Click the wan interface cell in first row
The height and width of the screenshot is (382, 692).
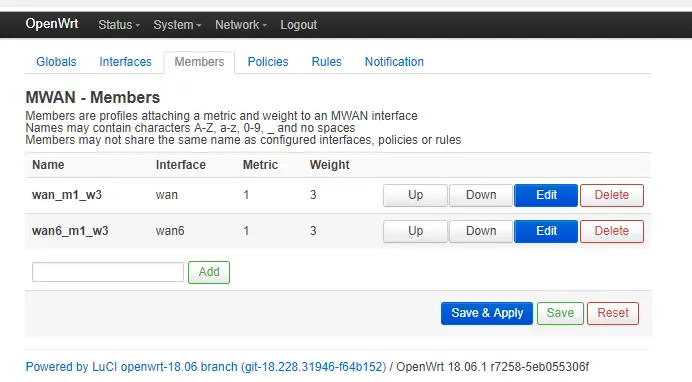[167, 195]
